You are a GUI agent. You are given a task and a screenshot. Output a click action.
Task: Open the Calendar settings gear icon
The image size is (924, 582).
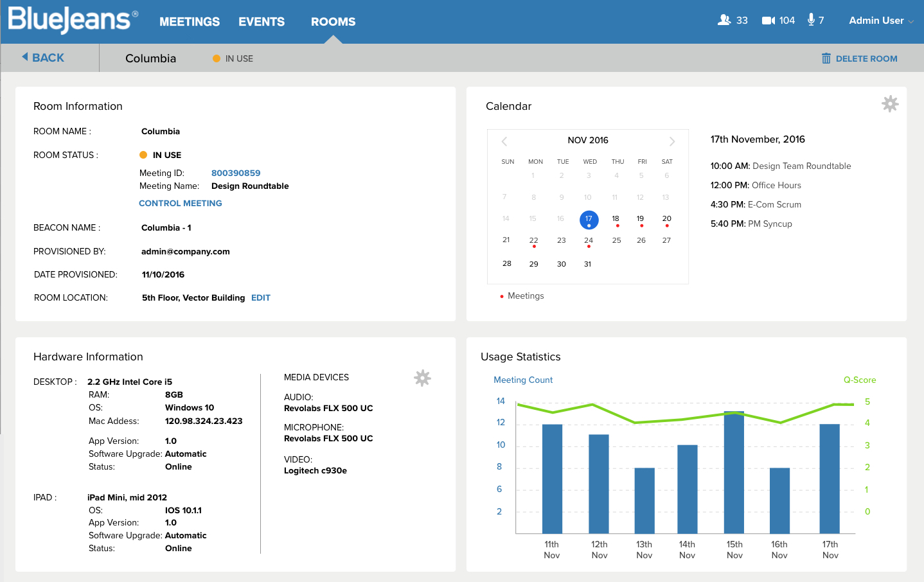click(890, 103)
